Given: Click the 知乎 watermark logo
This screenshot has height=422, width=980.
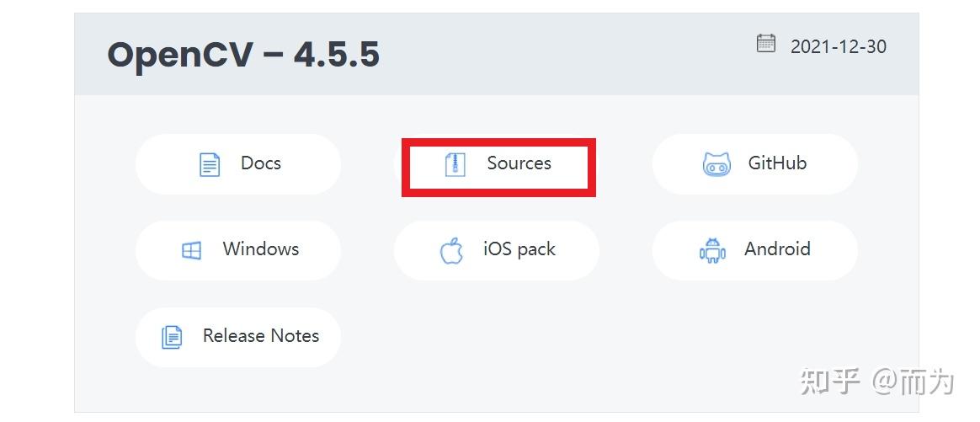Looking at the screenshot, I should [x=830, y=382].
